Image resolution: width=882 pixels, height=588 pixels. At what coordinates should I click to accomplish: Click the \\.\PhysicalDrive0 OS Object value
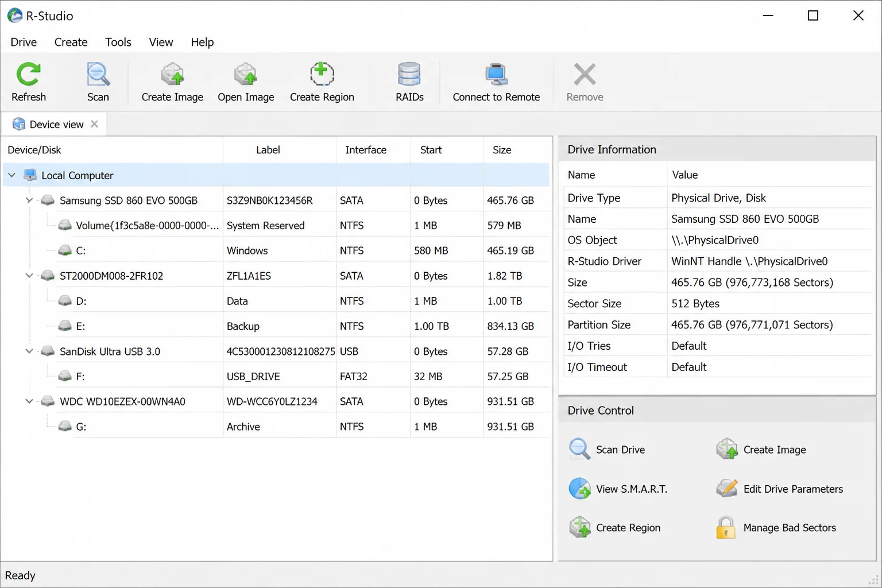(714, 240)
